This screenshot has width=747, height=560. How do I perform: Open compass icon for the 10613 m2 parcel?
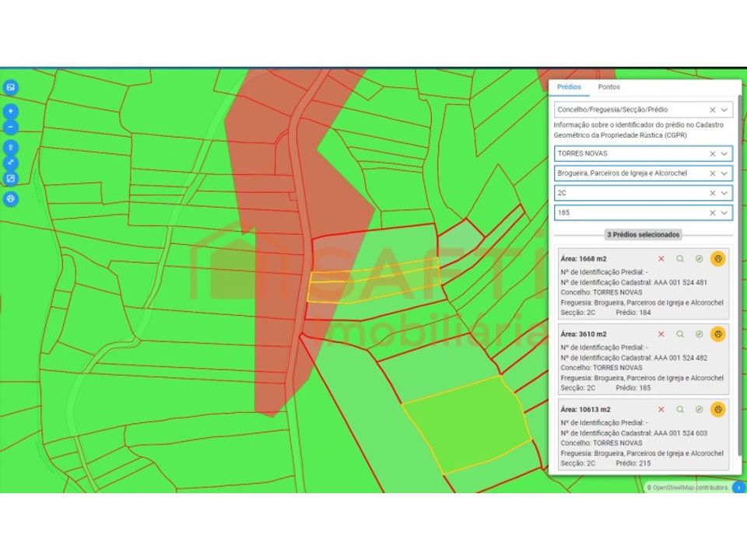click(x=699, y=409)
